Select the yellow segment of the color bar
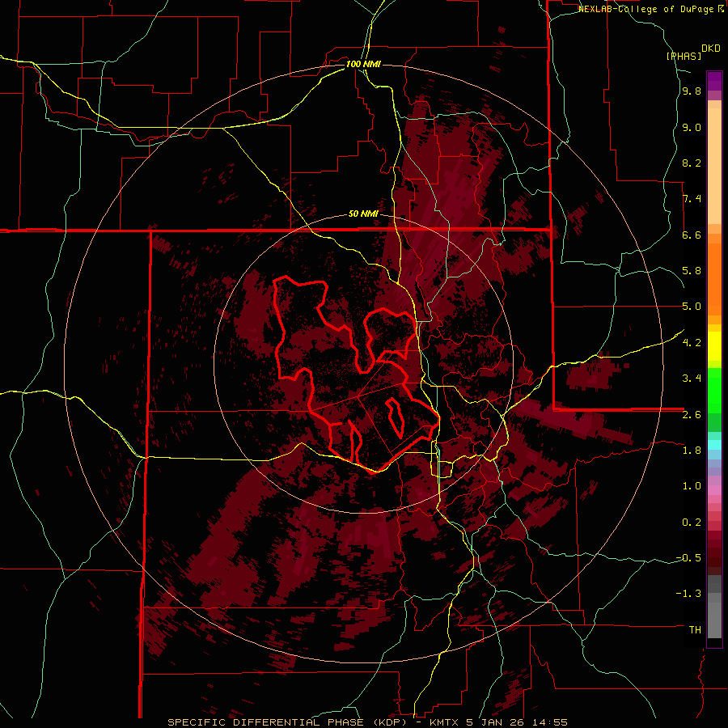Screen dimensions: 728x728 coord(714,346)
